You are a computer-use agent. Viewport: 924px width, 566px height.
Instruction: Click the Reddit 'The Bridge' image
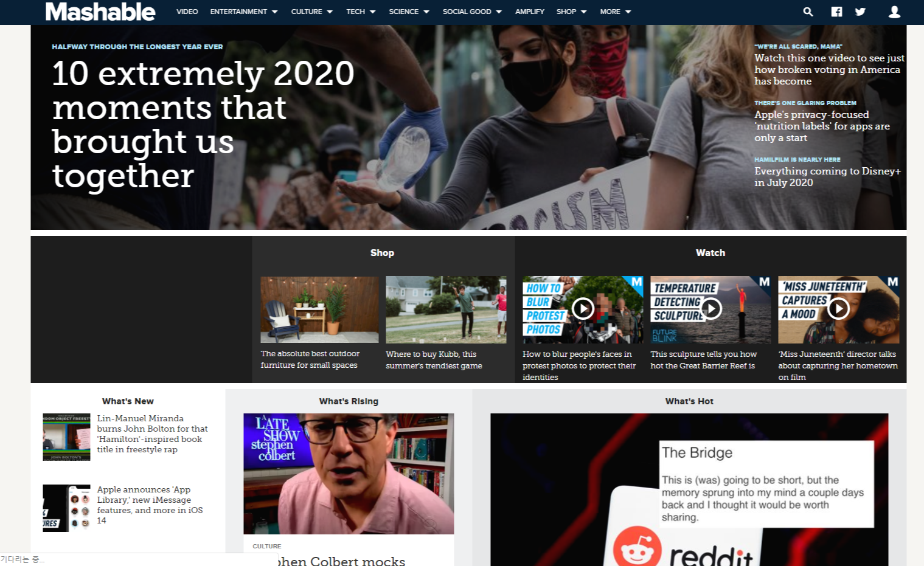coord(689,489)
